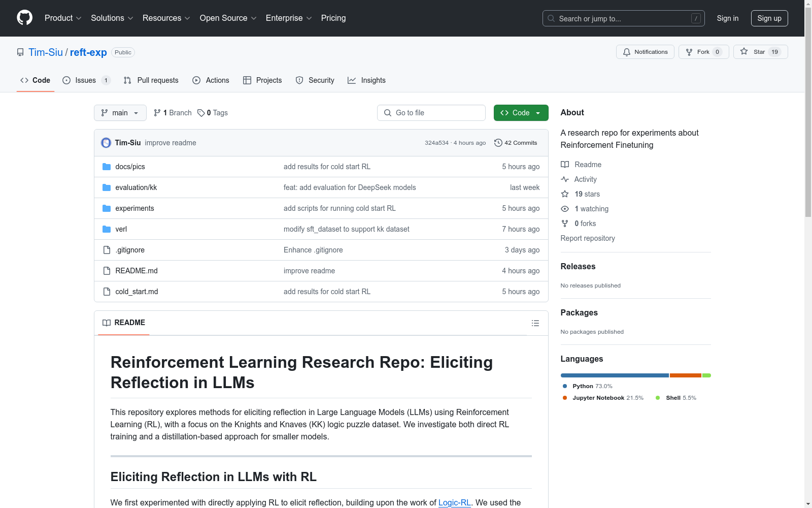Screen dimensions: 812x508
Task: Open the reft-exp repository name link
Action: tap(88, 52)
